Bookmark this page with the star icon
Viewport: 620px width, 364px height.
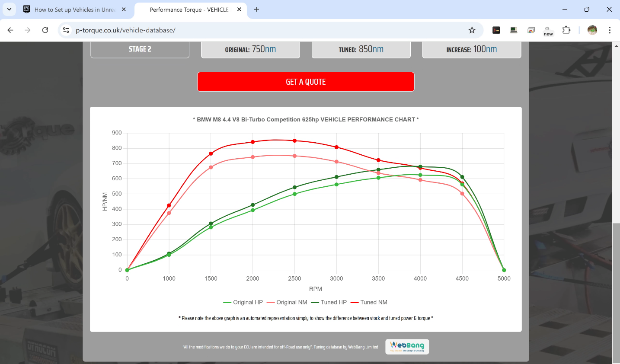(472, 30)
